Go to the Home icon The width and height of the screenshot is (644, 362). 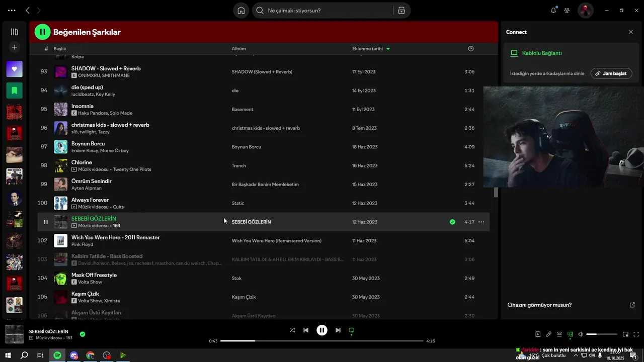coord(241,11)
